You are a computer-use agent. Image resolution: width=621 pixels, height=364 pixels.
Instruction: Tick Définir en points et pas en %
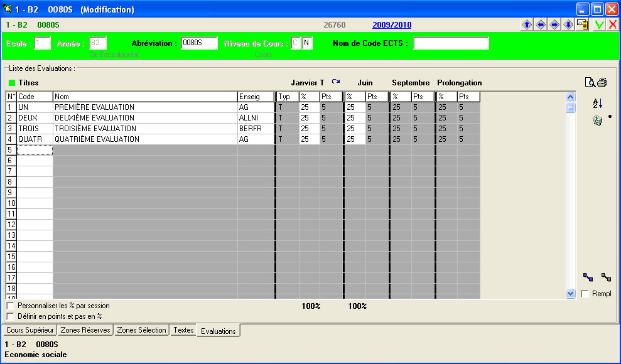pos(10,316)
